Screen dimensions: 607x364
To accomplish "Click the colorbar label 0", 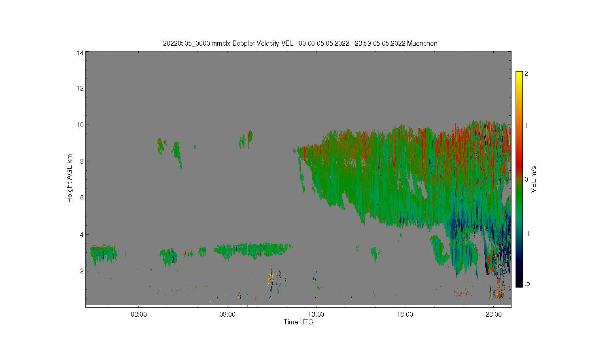I will point(526,179).
